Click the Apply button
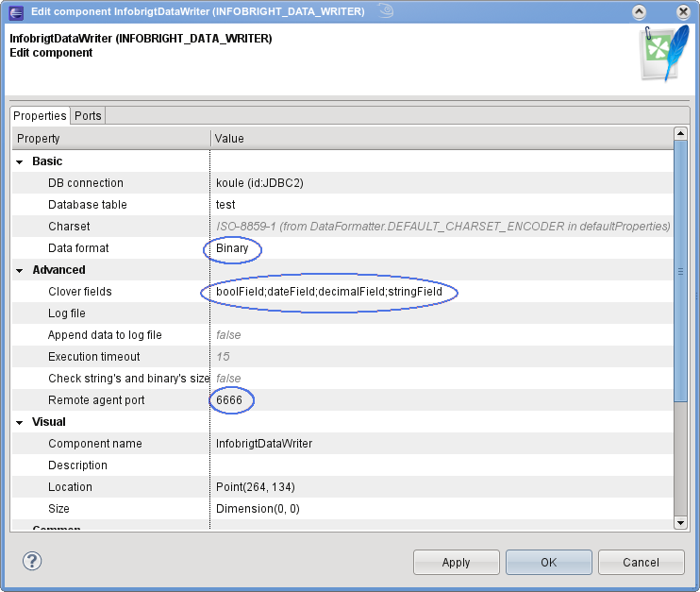The width and height of the screenshot is (700, 592). (x=457, y=562)
